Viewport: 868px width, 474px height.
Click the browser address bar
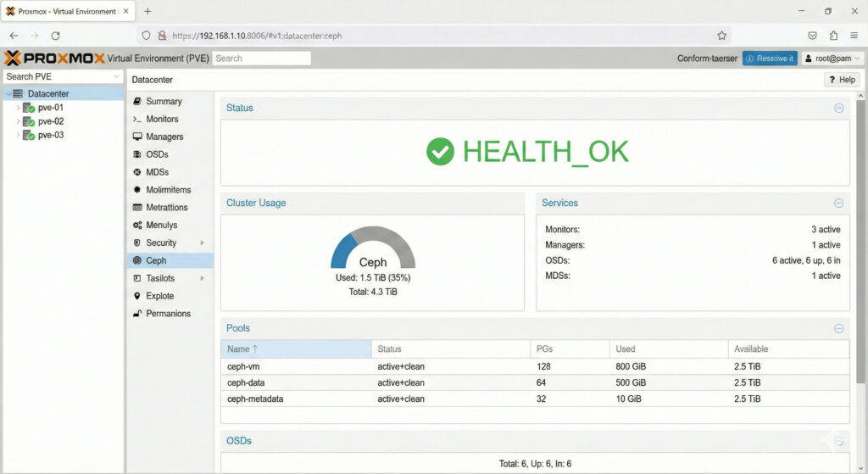435,36
